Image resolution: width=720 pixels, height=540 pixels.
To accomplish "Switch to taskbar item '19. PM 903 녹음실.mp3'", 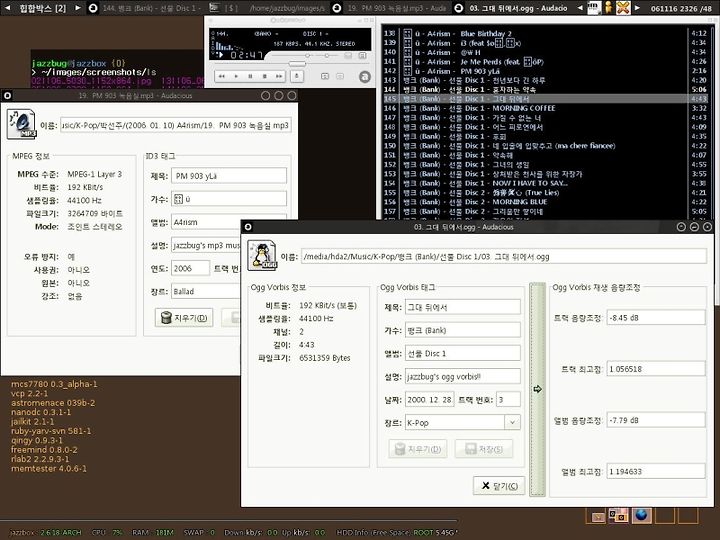I will click(x=390, y=8).
